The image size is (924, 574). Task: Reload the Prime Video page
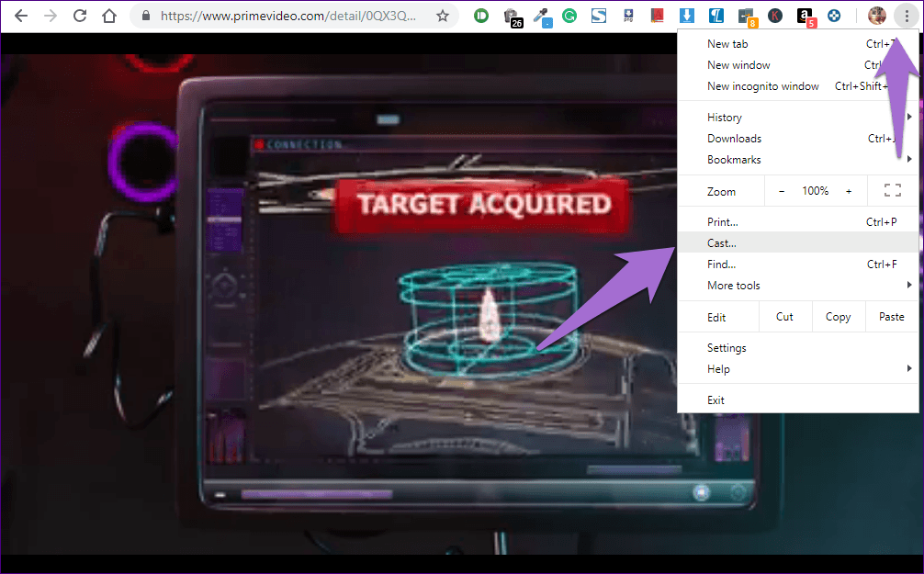pyautogui.click(x=80, y=16)
